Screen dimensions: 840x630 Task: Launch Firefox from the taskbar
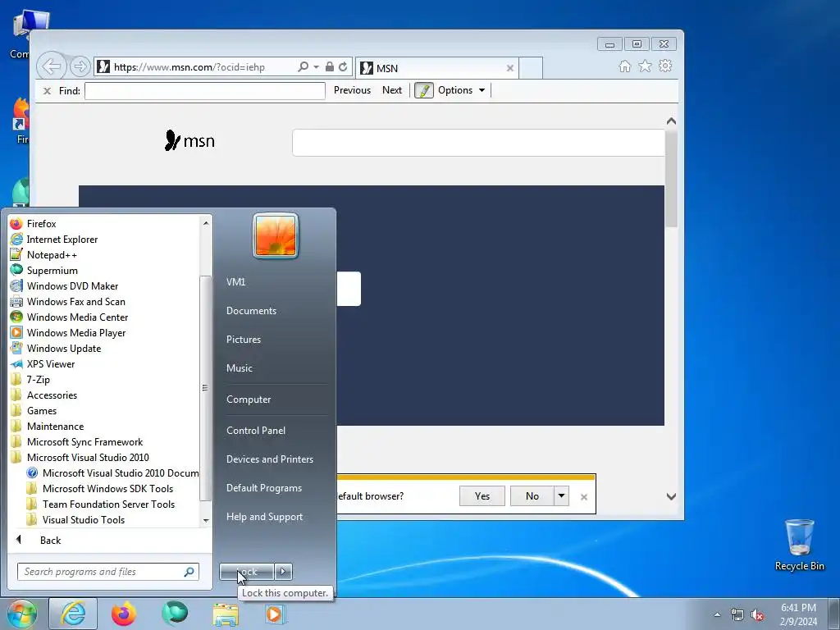(x=124, y=614)
